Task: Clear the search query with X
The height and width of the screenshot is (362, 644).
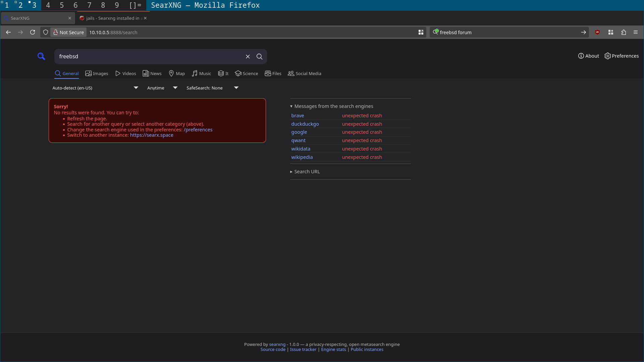Action: 248,57
